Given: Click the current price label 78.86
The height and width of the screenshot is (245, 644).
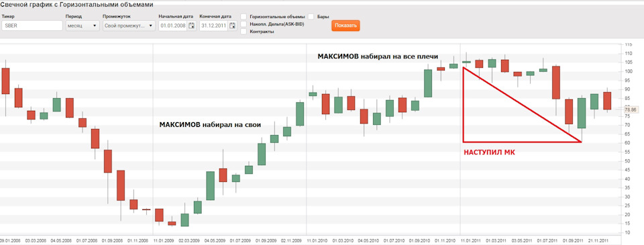Looking at the screenshot, I should tap(630, 110).
